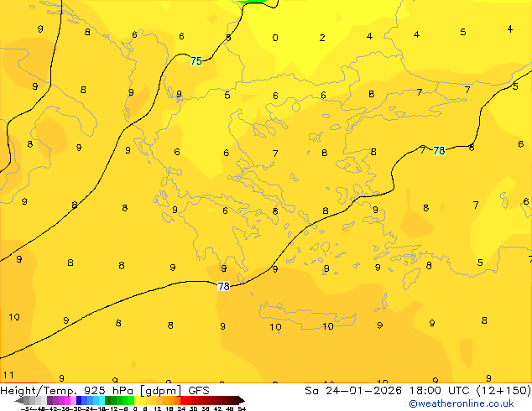
Task: Click the dark arrow at the legend's right end
Action: (x=242, y=400)
